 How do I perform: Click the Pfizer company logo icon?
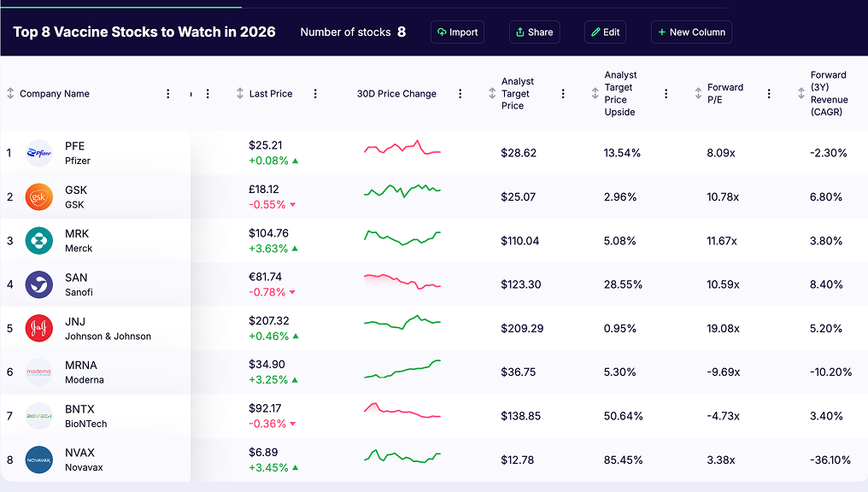click(39, 153)
